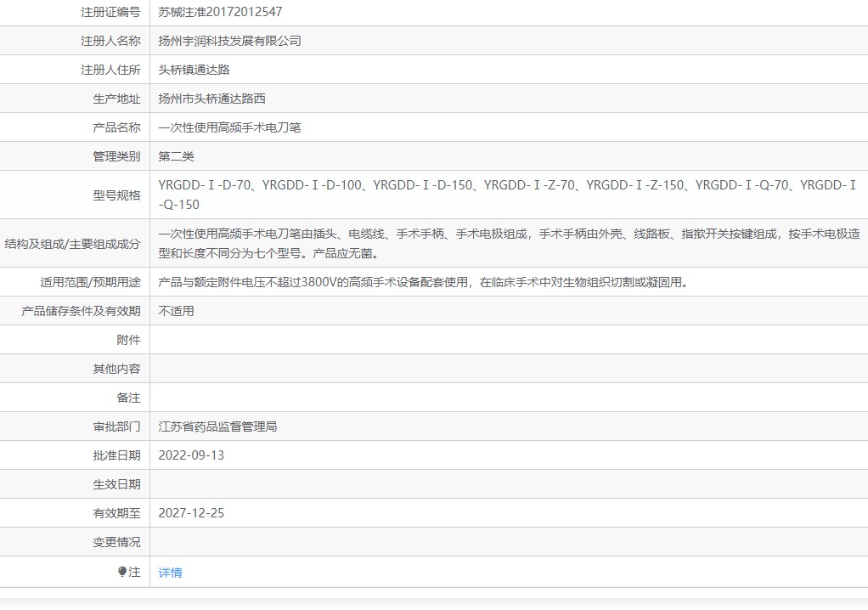The height and width of the screenshot is (610, 868).
Task: Select expiry date 2027-12-25
Action: [x=191, y=513]
